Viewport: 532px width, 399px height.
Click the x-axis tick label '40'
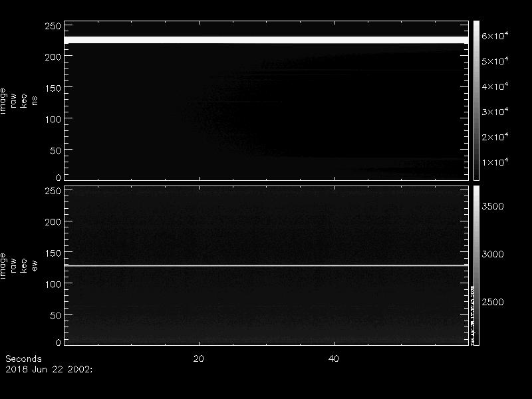(x=334, y=358)
